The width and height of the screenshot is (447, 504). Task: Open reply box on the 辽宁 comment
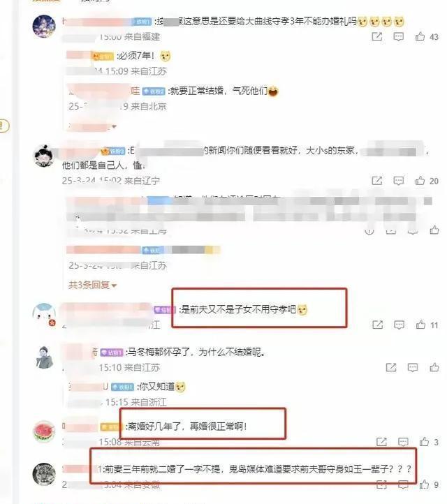398,181
